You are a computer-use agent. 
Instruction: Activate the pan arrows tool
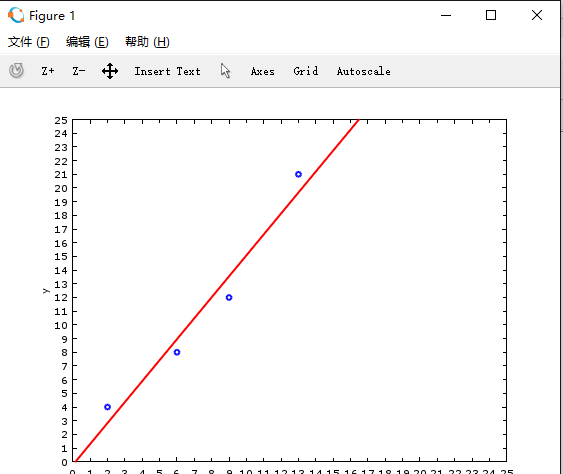110,71
